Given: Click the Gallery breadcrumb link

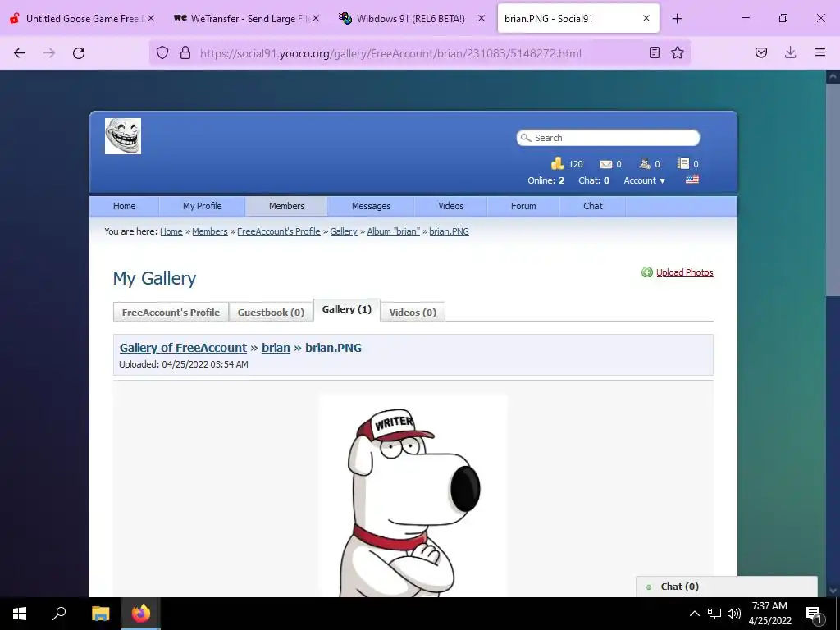Looking at the screenshot, I should [344, 231].
